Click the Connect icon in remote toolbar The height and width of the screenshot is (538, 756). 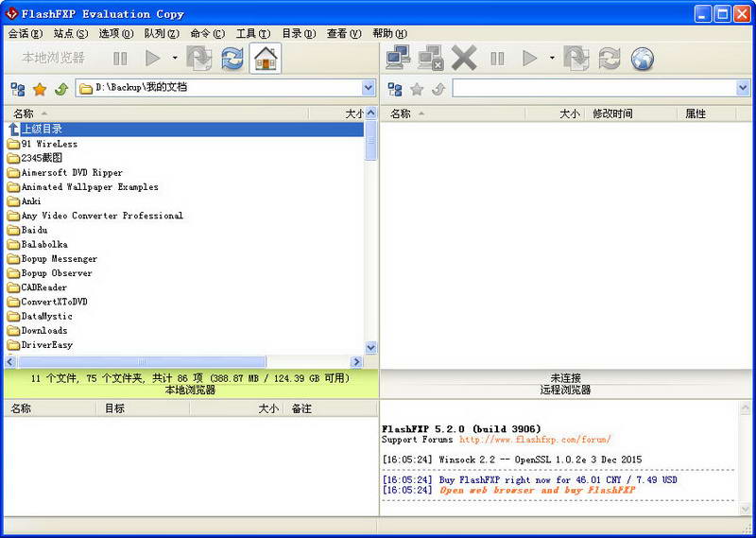398,59
